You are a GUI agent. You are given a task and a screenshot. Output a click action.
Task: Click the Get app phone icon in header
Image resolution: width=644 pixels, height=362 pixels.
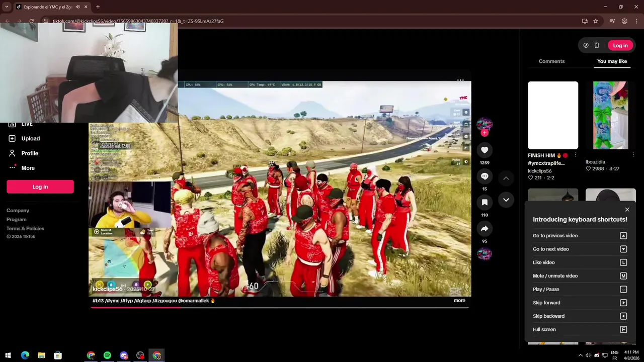point(597,45)
